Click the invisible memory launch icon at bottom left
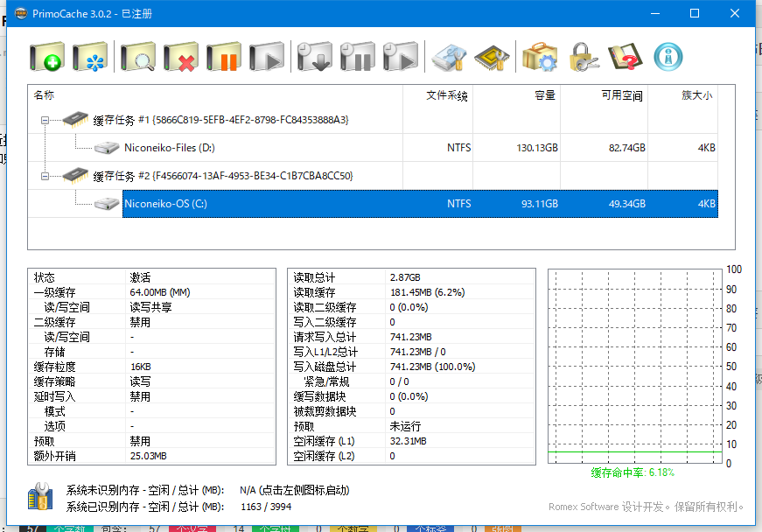The width and height of the screenshot is (762, 532). coord(40,496)
